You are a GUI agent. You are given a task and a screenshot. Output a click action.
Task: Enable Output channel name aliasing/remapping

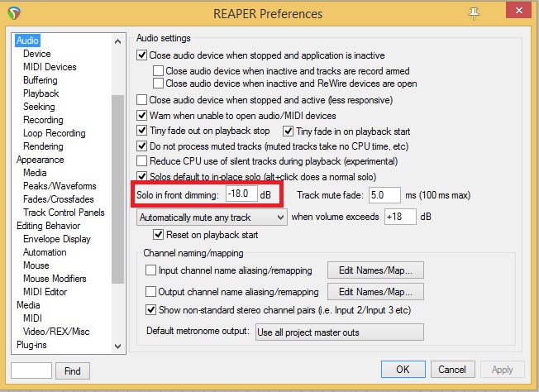(150, 292)
